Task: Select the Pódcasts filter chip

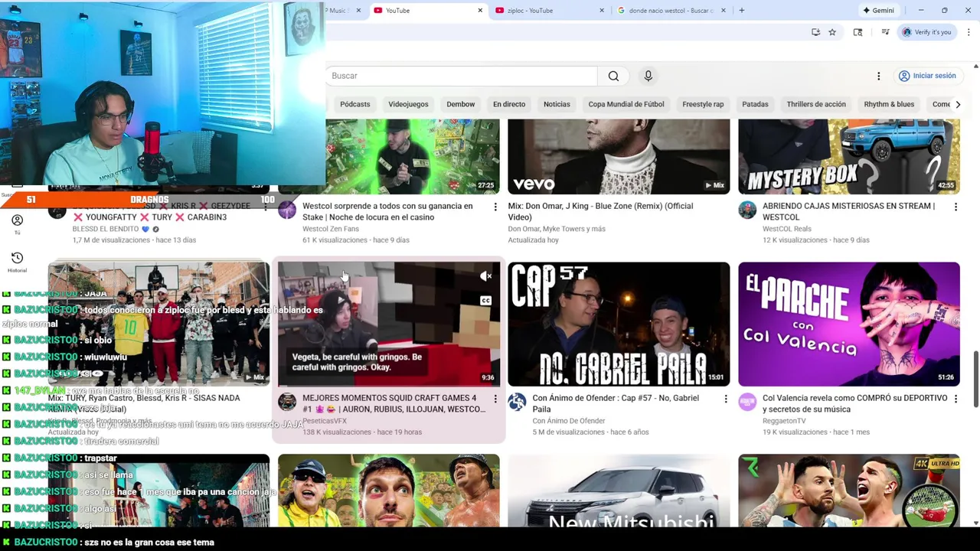Action: click(355, 104)
